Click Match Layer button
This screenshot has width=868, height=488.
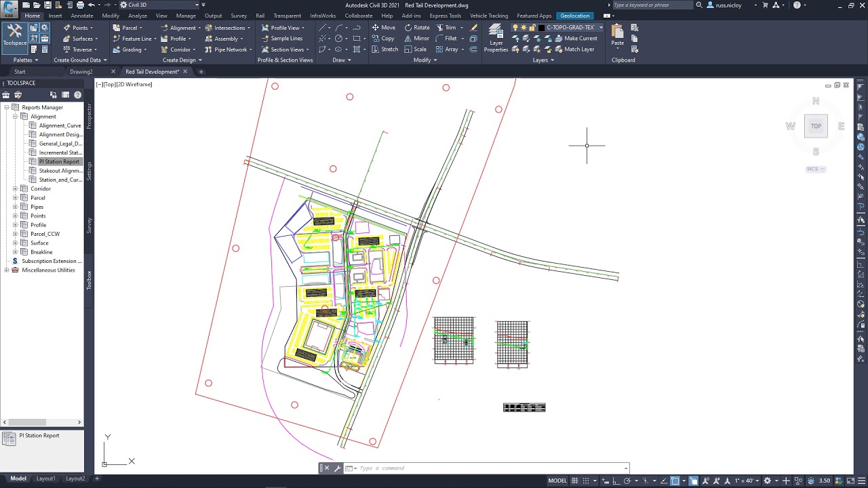pos(573,49)
